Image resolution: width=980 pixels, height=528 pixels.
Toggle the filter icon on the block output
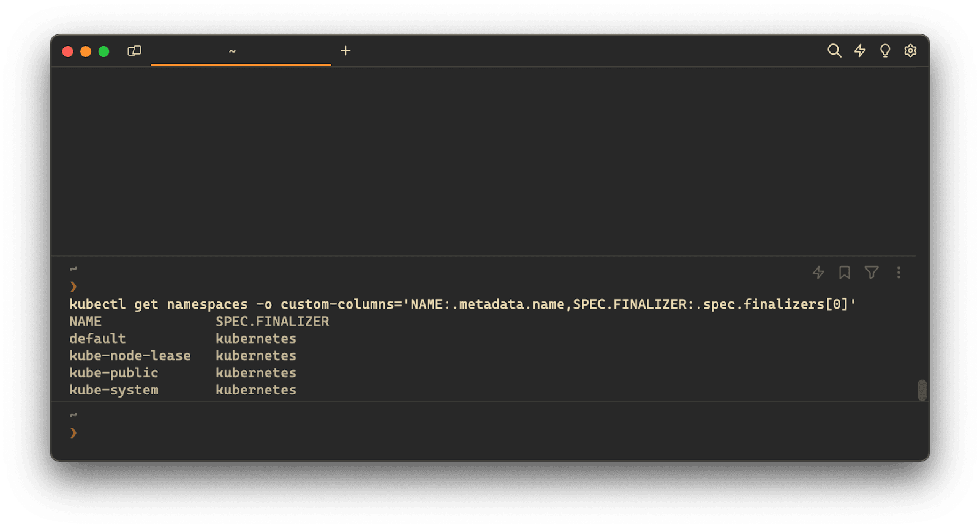(872, 273)
